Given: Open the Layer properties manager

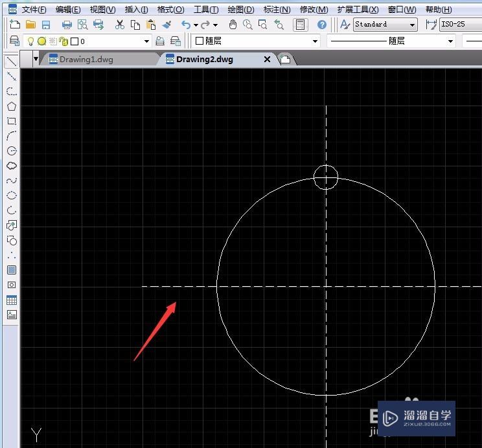Looking at the screenshot, I should (14, 41).
